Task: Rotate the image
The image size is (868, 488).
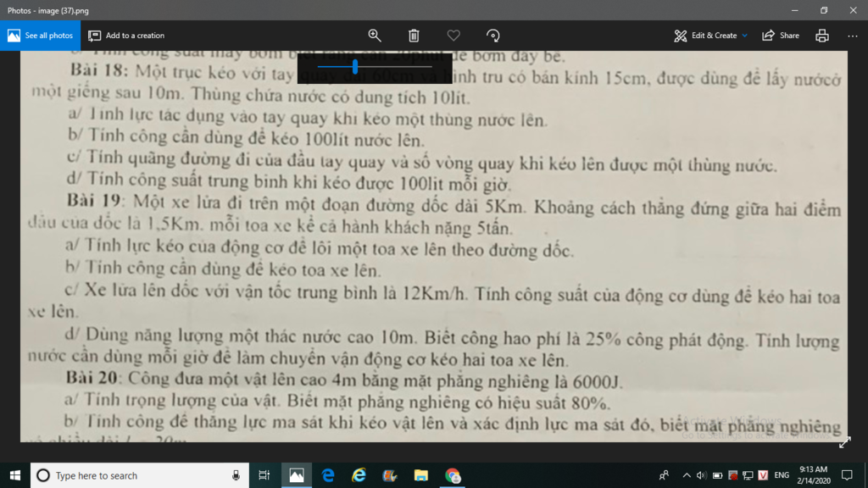Action: pyautogui.click(x=492, y=36)
